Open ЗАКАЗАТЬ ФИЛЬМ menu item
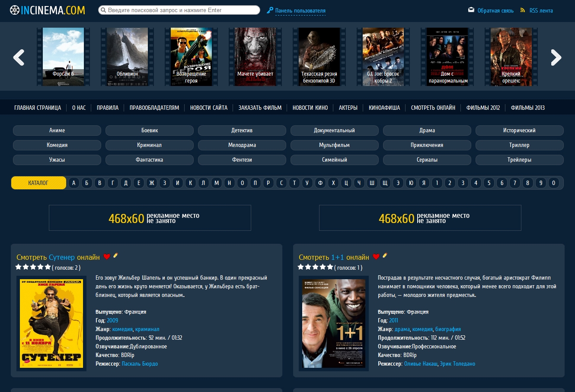The image size is (575, 392). [260, 108]
